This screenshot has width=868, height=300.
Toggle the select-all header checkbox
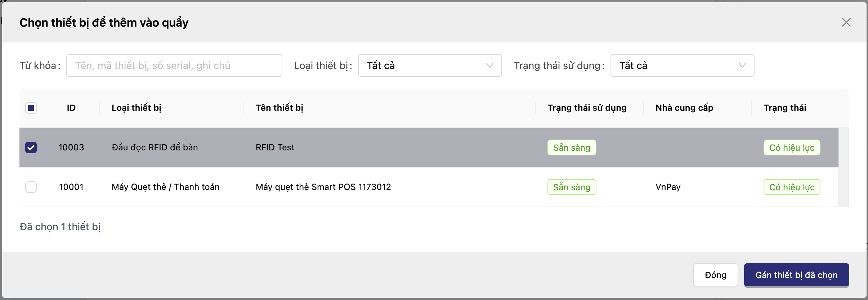[x=31, y=108]
